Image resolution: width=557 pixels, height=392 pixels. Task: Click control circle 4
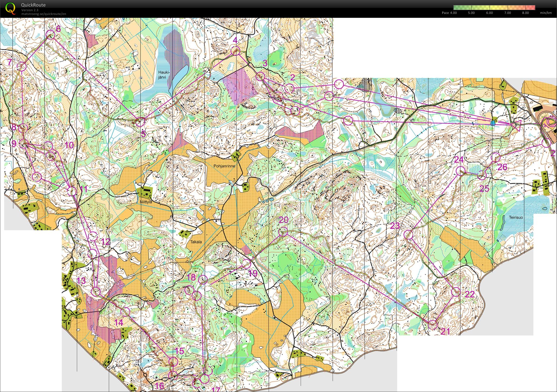[236, 51]
